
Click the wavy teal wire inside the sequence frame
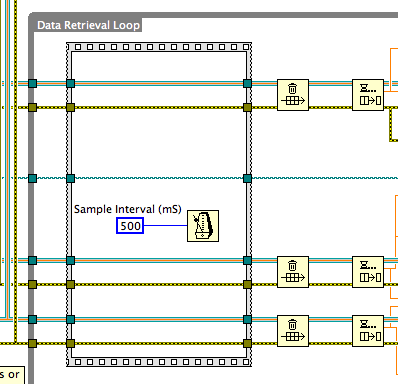(x=159, y=178)
